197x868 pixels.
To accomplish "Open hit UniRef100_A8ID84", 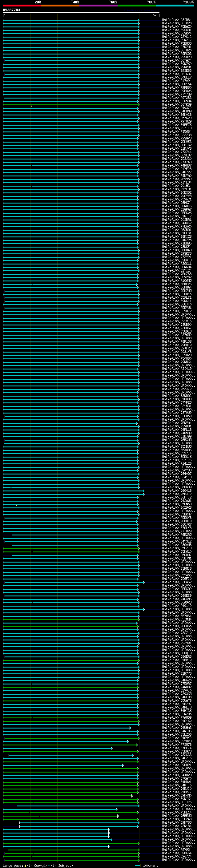I will point(177,20).
